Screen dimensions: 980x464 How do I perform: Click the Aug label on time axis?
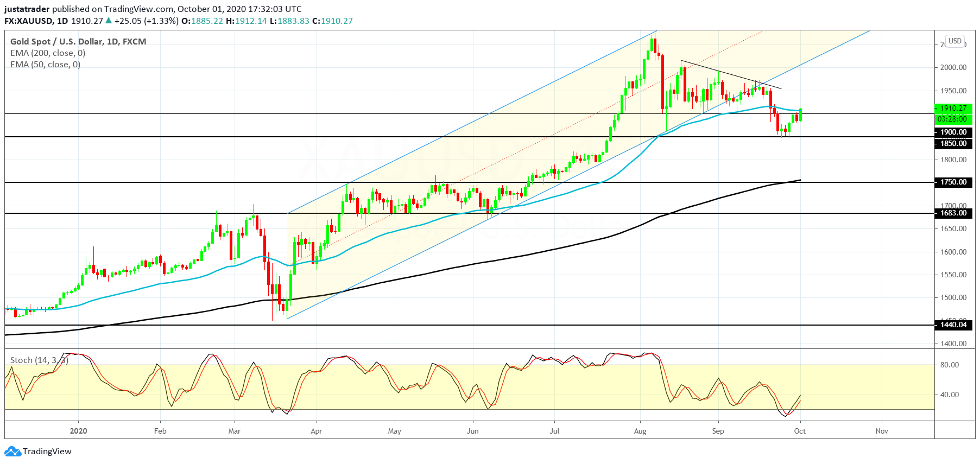coord(640,431)
